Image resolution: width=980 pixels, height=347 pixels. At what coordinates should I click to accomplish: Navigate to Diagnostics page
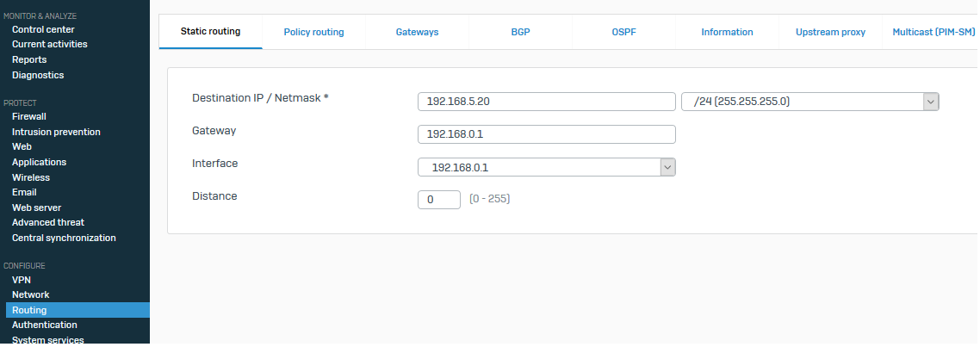[38, 75]
